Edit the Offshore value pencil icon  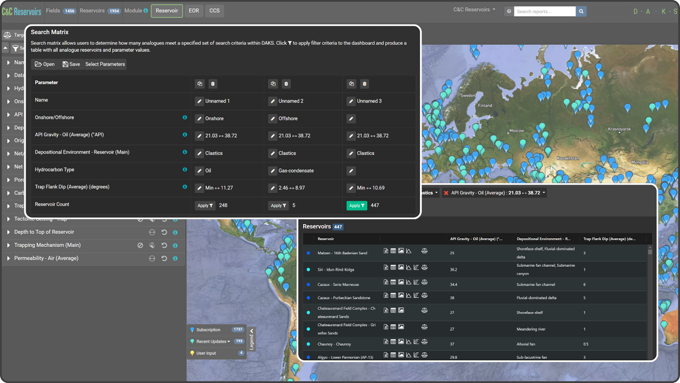click(x=272, y=118)
